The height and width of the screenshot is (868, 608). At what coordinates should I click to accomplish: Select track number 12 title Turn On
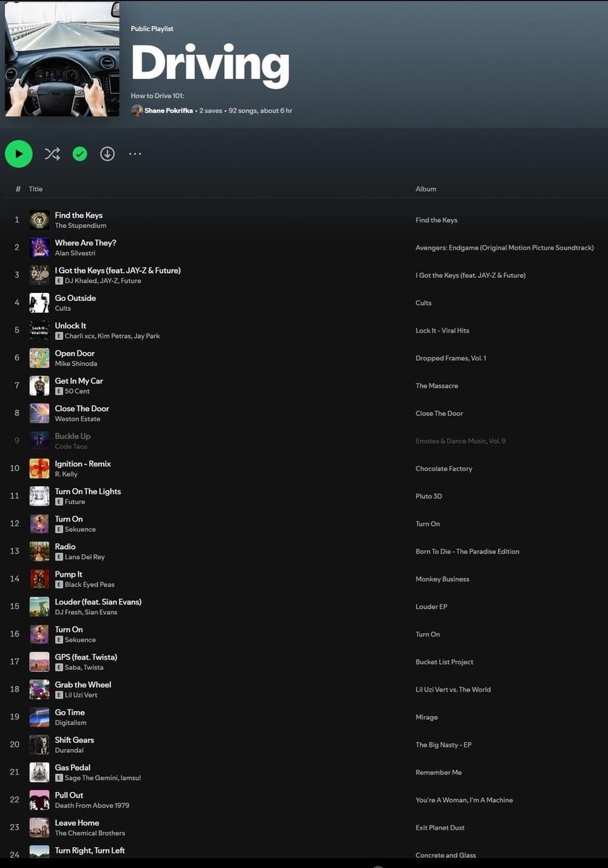pyautogui.click(x=69, y=519)
